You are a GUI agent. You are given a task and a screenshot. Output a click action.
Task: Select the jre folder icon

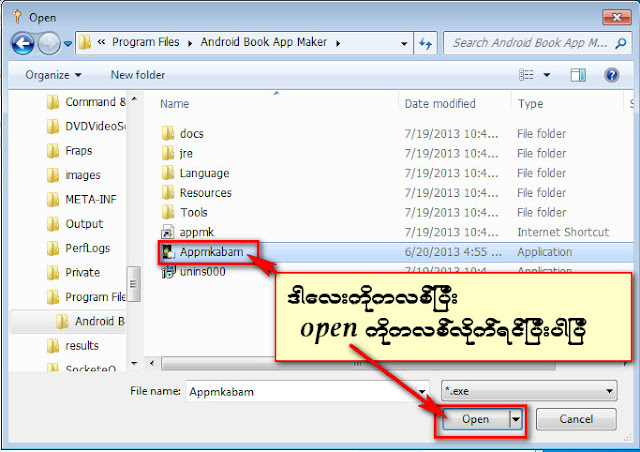tap(168, 153)
